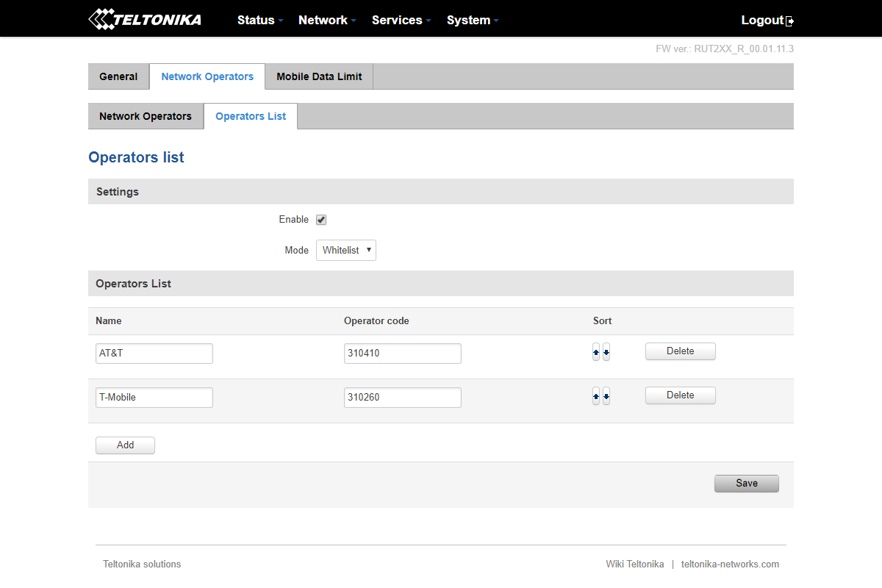Save the operators list settings
The height and width of the screenshot is (588, 882).
746,483
